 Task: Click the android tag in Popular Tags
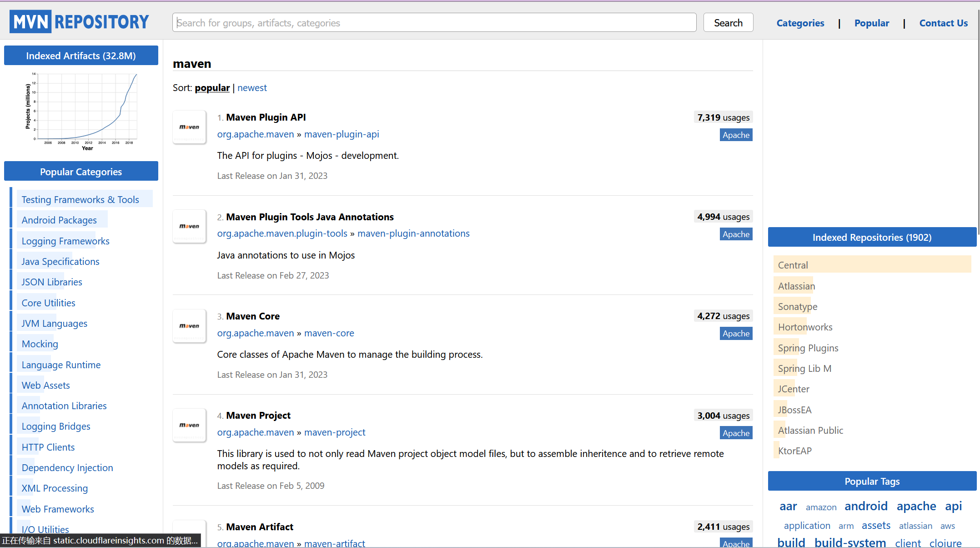(865, 506)
